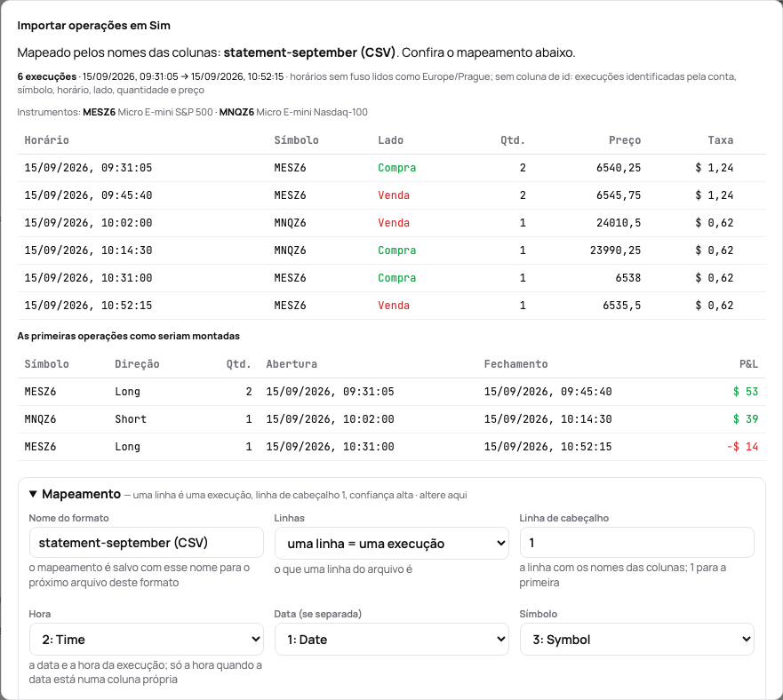Click the Horário column header
This screenshot has height=700, width=783.
tap(47, 140)
